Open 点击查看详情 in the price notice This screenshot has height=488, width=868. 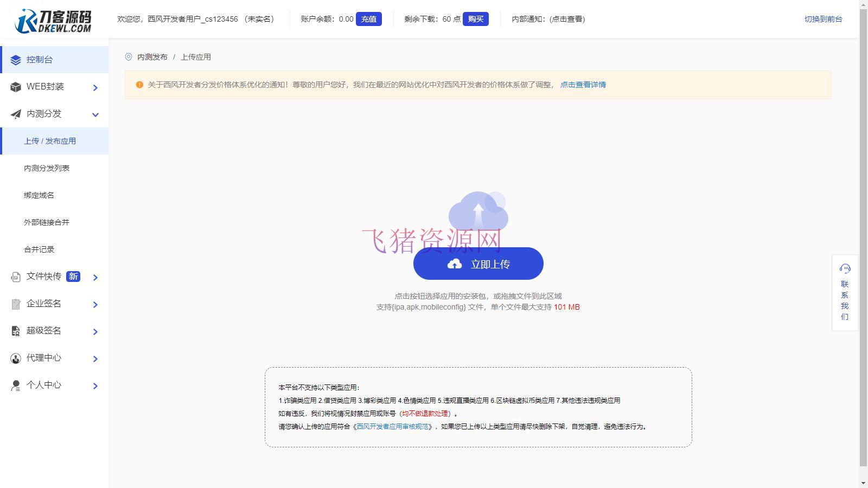click(583, 85)
